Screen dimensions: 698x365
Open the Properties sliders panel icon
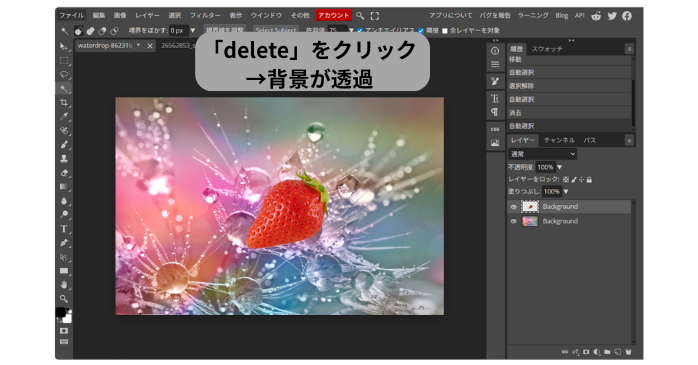click(495, 65)
